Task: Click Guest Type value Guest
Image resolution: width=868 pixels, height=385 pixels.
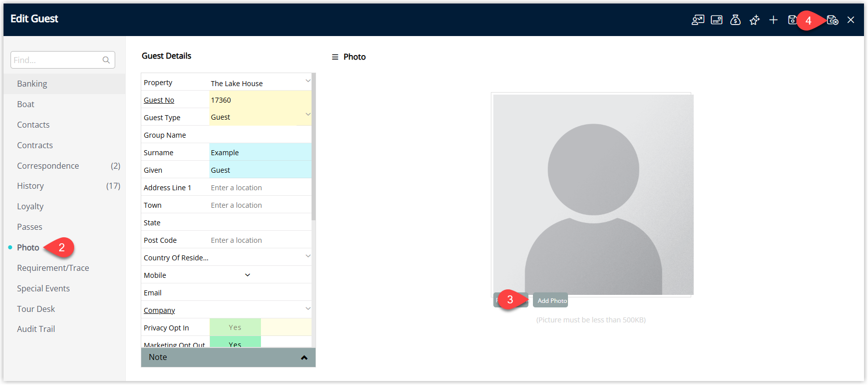Action: (x=220, y=117)
